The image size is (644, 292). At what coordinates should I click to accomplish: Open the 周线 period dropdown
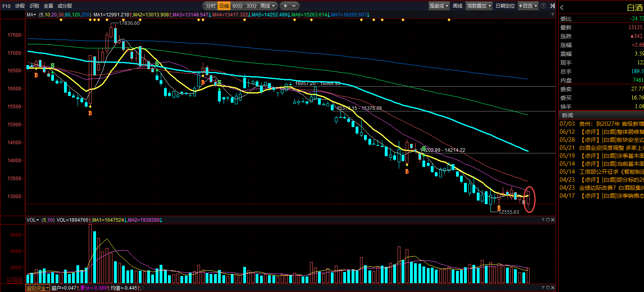coord(268,6)
